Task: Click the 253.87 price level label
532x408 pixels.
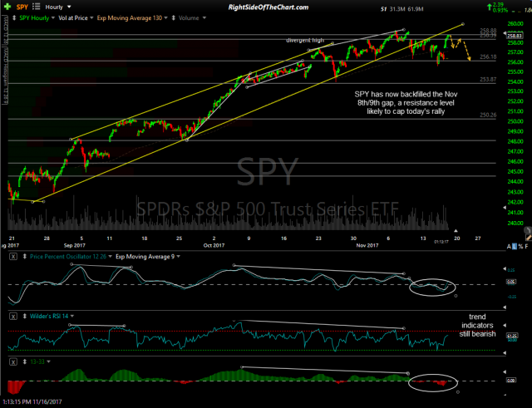Action: point(488,80)
